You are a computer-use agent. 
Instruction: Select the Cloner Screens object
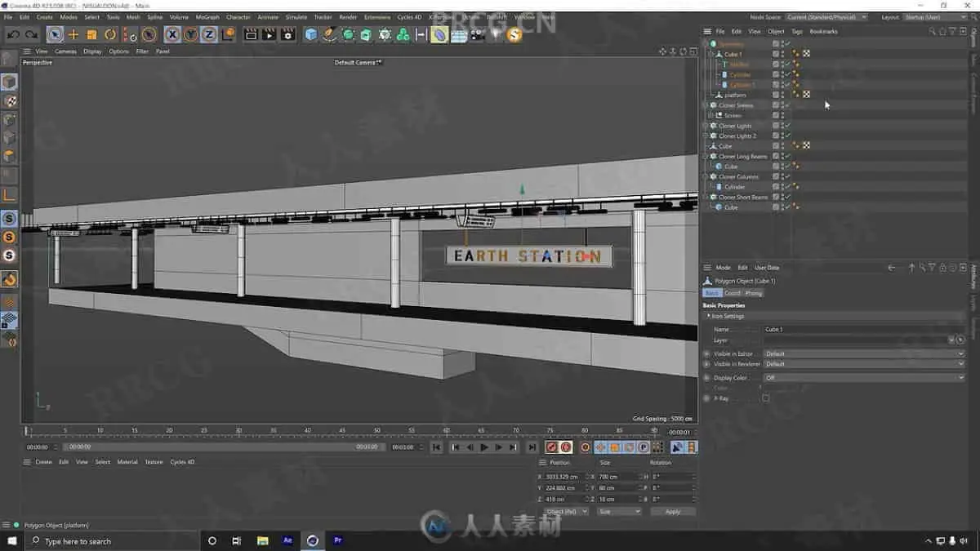[x=736, y=105]
